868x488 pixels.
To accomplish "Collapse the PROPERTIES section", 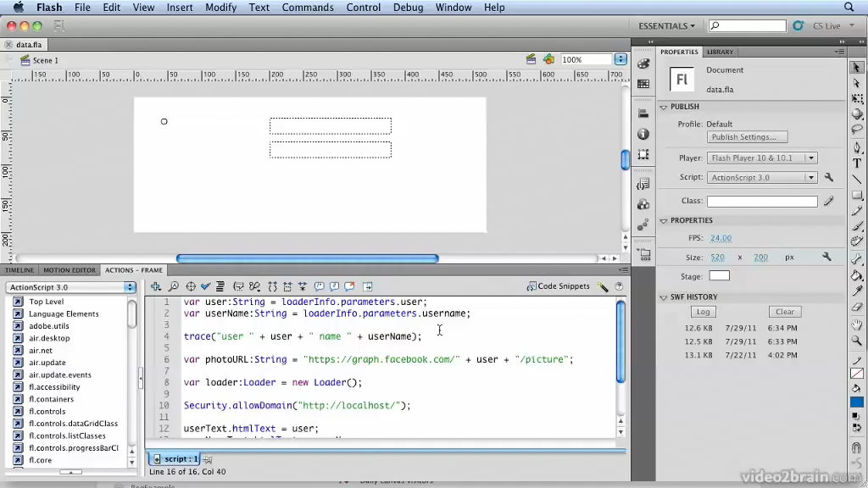I will [x=664, y=221].
